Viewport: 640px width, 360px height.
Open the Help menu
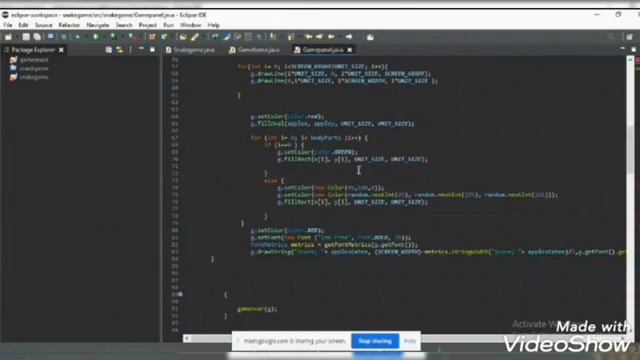[213, 25]
